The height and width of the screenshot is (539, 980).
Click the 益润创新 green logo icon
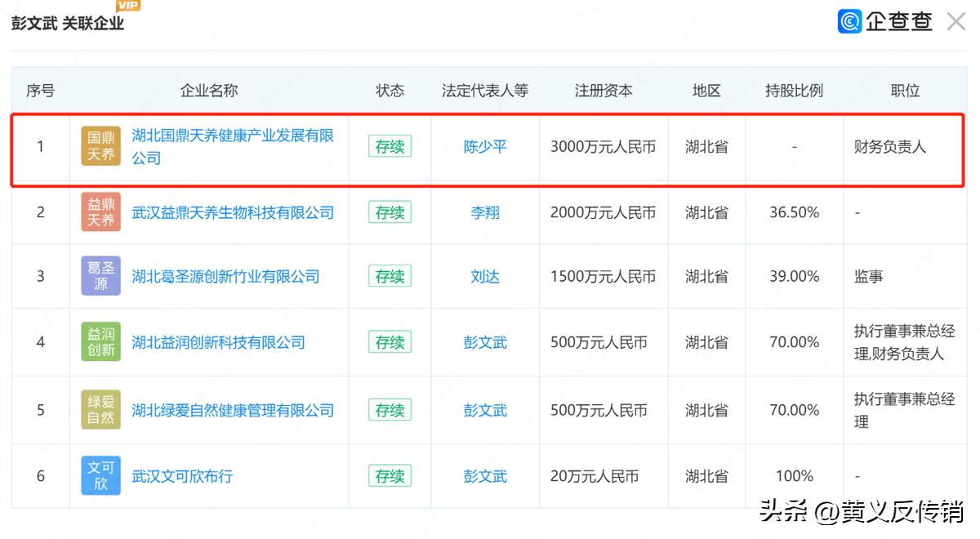(x=100, y=341)
